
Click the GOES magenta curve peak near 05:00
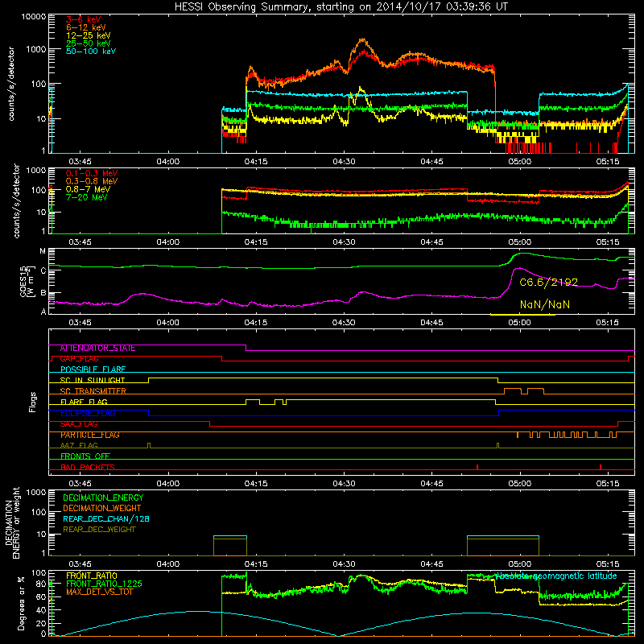click(519, 269)
